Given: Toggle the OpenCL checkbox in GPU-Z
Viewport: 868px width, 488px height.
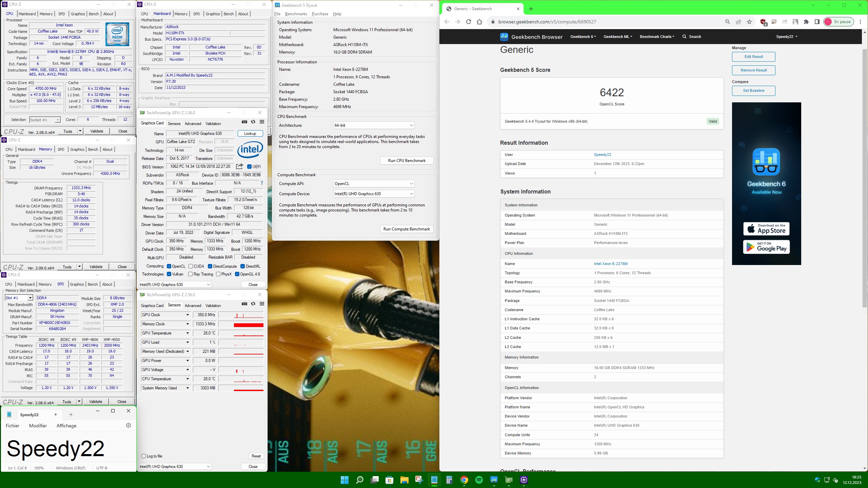Looking at the screenshot, I should (x=169, y=266).
